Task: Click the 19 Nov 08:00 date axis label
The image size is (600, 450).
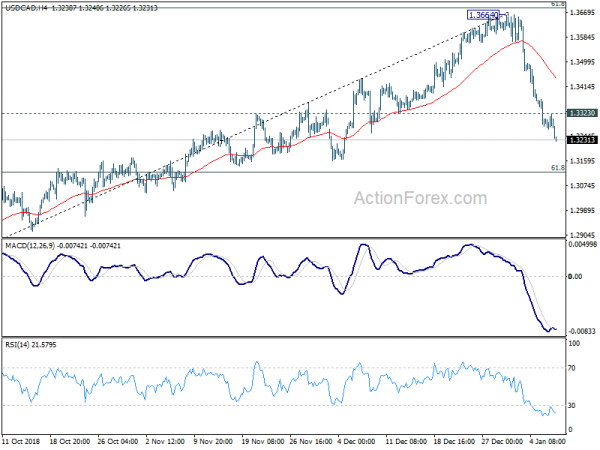Action: [x=262, y=442]
